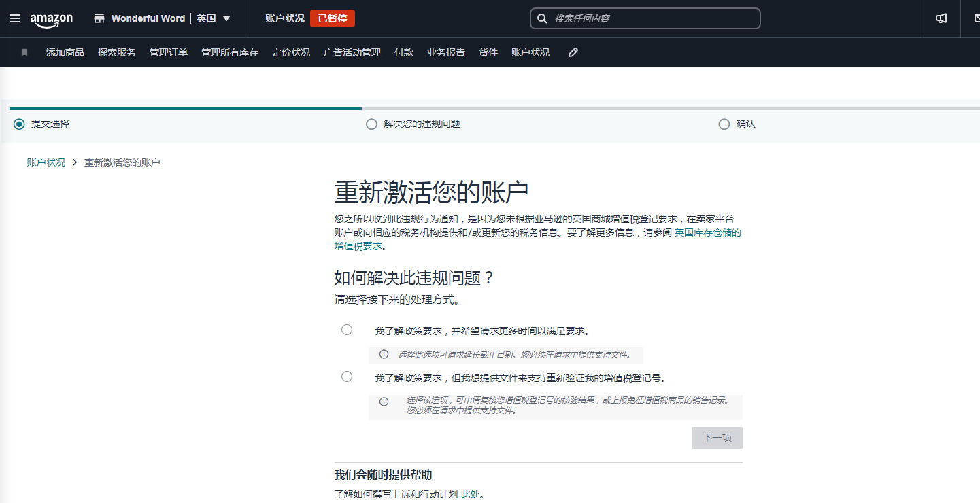Click info icon for deadline extension note
This screenshot has width=980, height=503.
[384, 354]
